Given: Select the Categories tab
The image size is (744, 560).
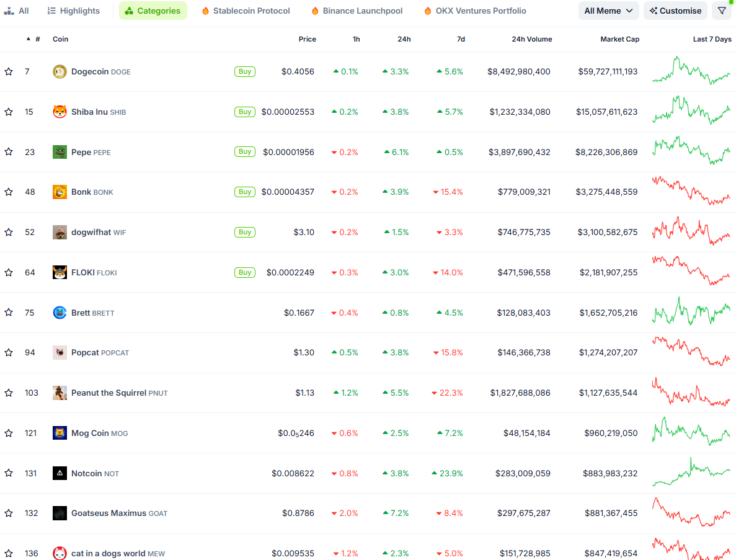Looking at the screenshot, I should point(153,11).
